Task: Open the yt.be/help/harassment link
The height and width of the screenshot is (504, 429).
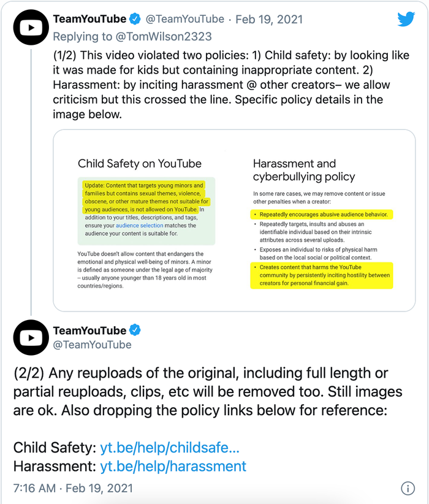Action: point(173,466)
